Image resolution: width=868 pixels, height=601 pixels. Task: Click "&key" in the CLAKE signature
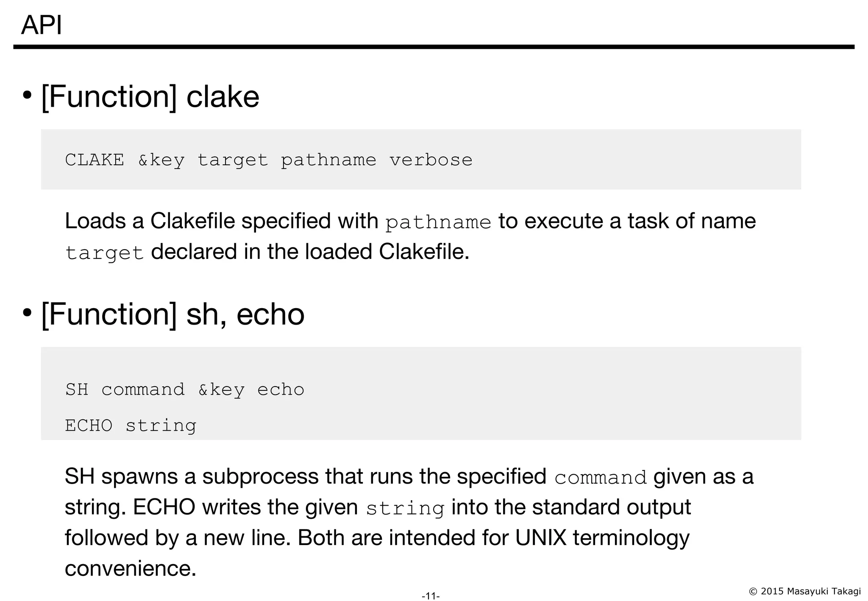[161, 160]
